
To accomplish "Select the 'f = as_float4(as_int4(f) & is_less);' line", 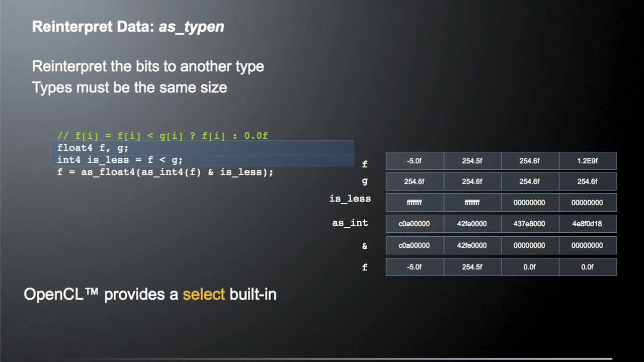I will [165, 172].
